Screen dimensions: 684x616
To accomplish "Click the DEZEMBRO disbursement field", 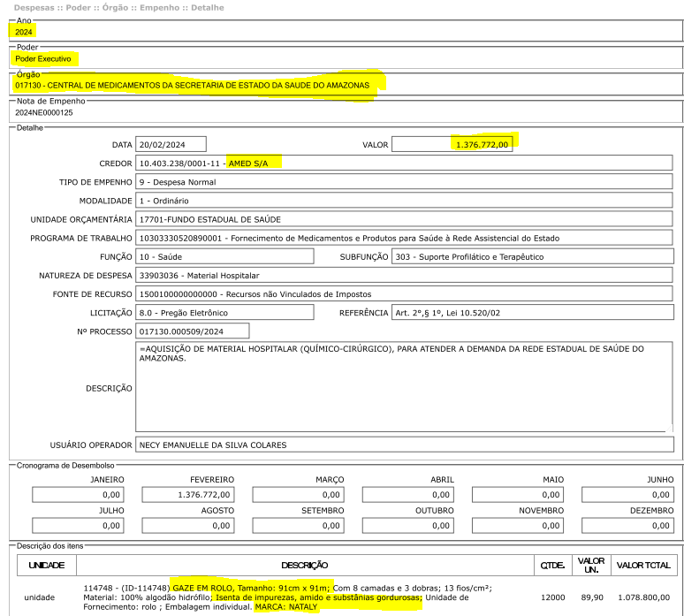I will point(627,526).
